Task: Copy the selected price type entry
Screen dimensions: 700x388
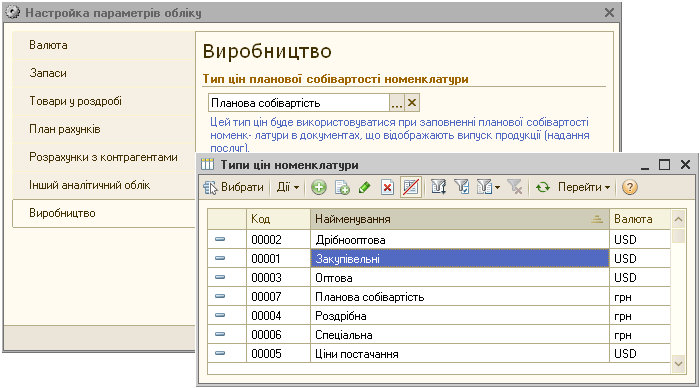Action: (x=342, y=187)
